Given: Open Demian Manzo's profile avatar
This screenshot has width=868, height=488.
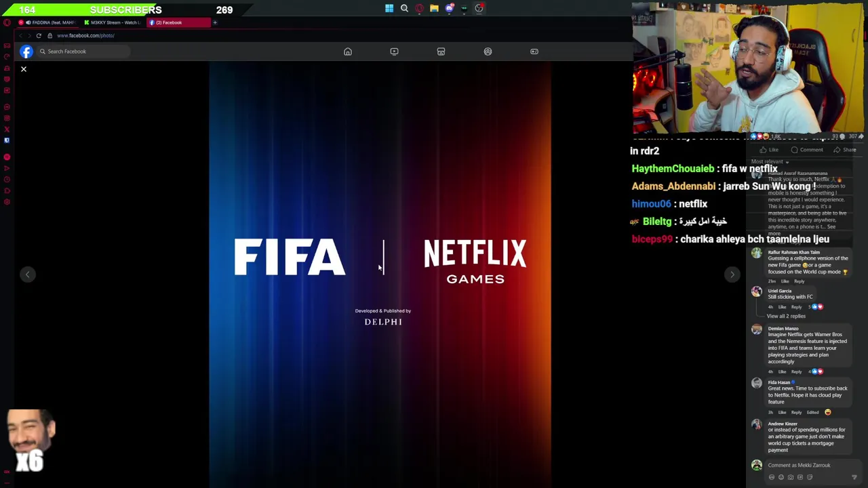Looking at the screenshot, I should [x=757, y=329].
